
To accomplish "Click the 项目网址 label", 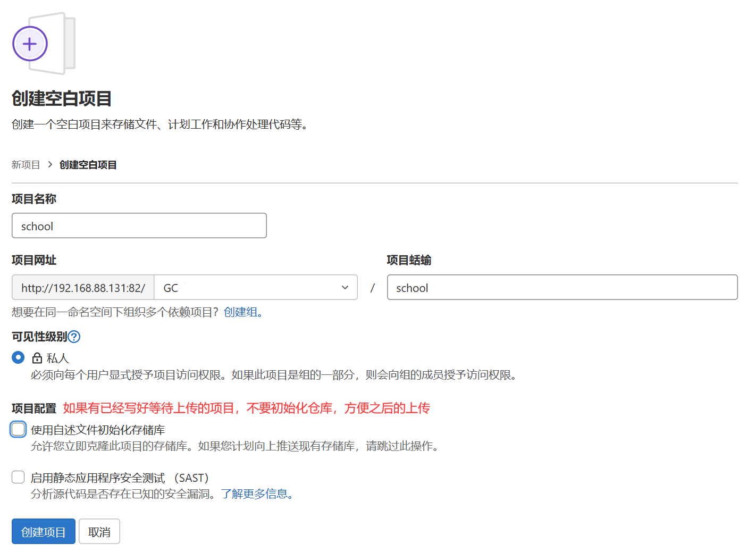I will pos(34,260).
